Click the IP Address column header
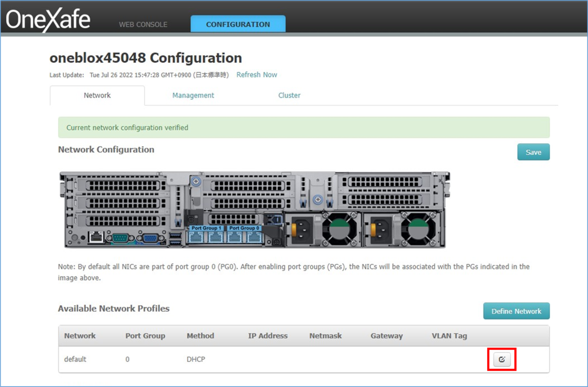 268,336
